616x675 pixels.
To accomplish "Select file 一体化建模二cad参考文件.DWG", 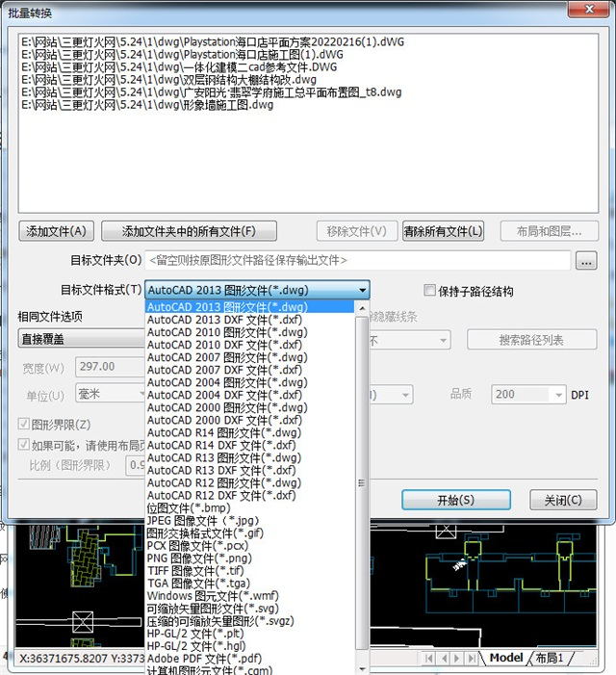I will (x=179, y=66).
